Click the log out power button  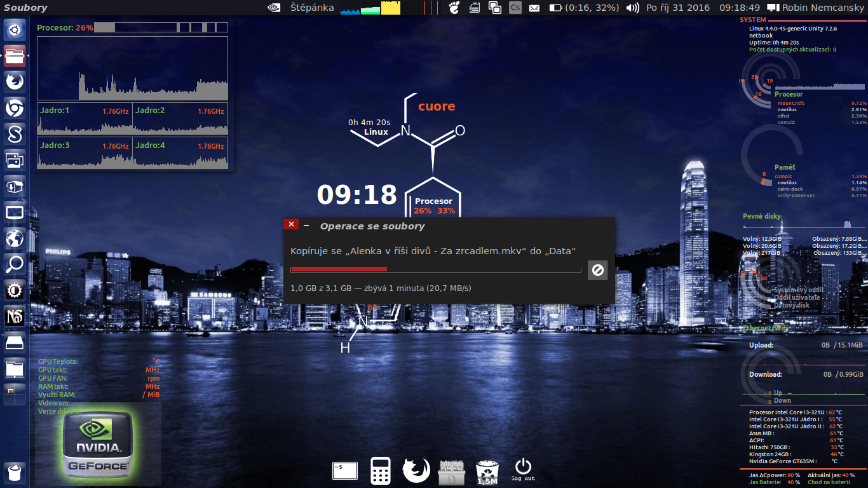click(x=523, y=468)
